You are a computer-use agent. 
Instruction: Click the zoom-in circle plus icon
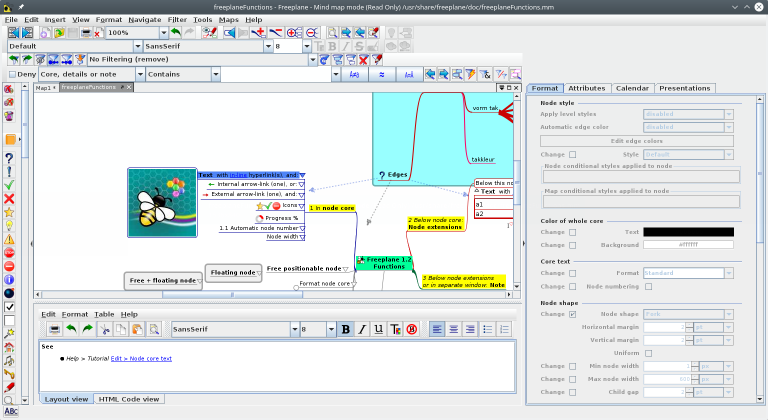(294, 33)
